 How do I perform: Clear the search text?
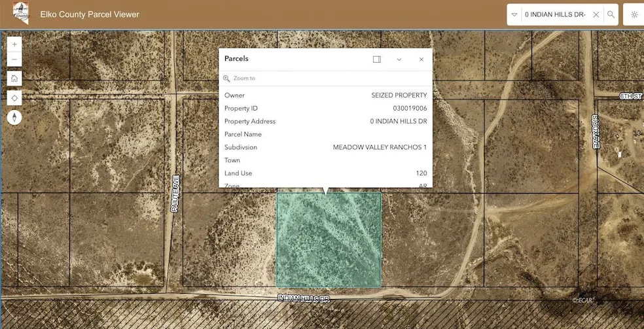tap(596, 14)
